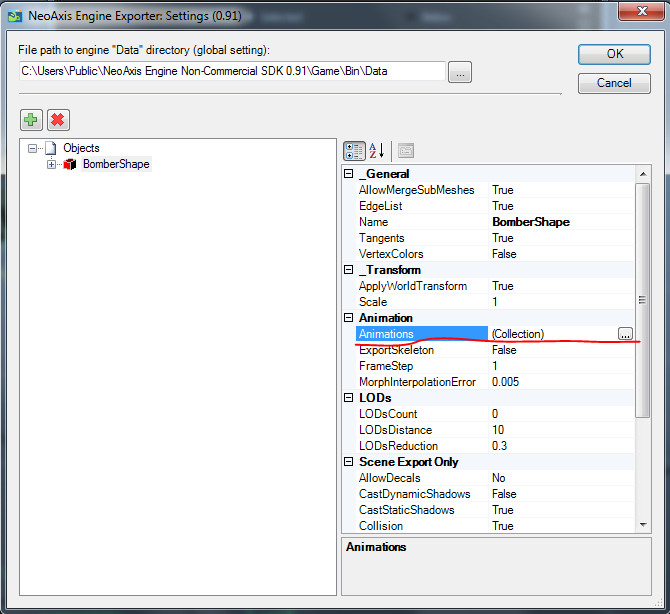The image size is (670, 614).
Task: Click the red X remove object icon
Action: click(x=58, y=120)
